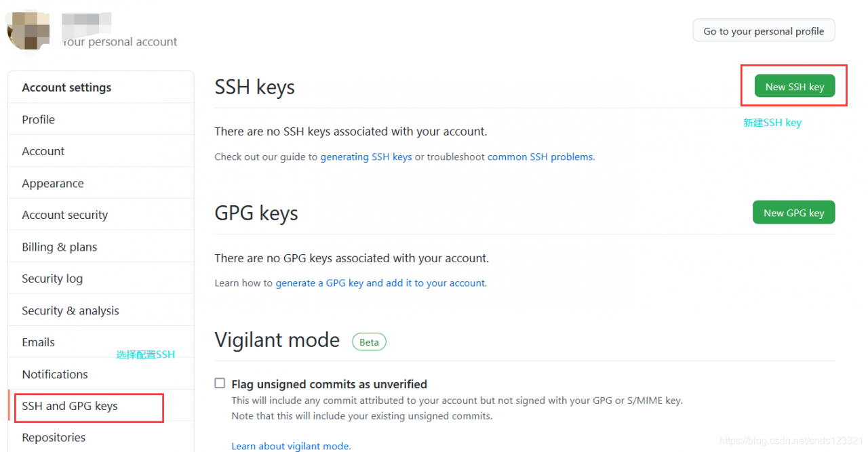Open the Profile settings menu item

coord(39,119)
